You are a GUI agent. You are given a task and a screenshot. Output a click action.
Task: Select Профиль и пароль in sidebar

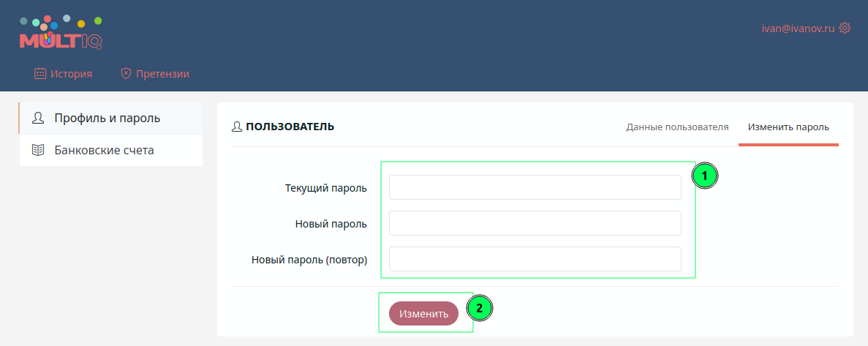click(107, 119)
